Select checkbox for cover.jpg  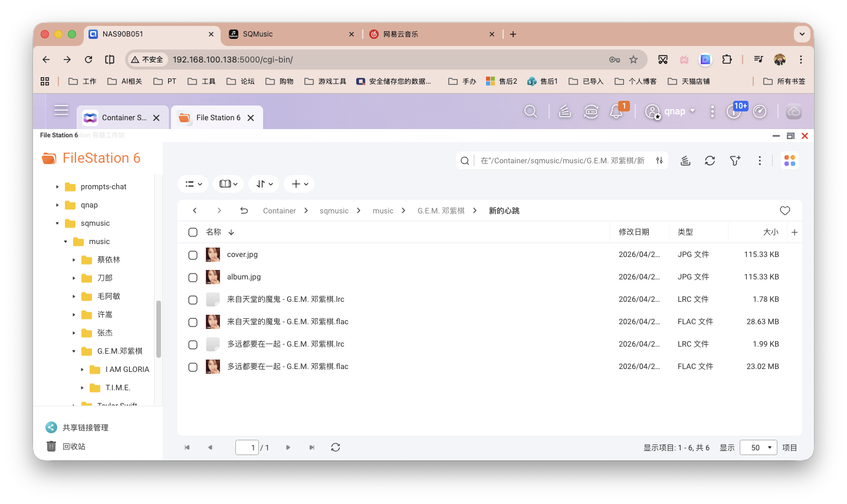click(193, 255)
